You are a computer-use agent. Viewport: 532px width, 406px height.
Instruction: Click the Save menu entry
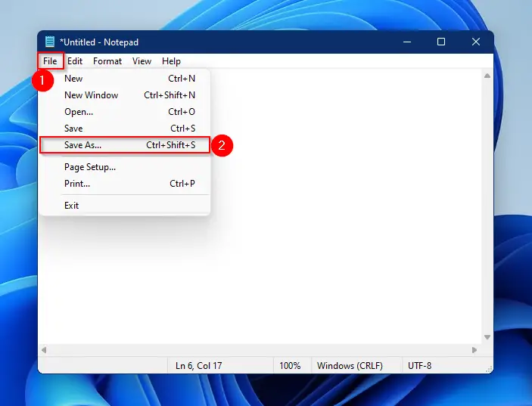tap(125, 128)
